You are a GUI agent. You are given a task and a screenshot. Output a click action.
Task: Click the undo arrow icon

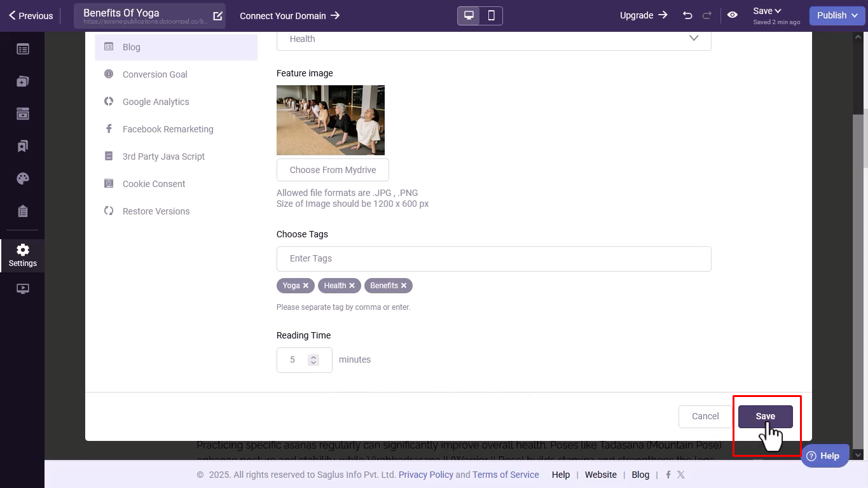point(687,15)
